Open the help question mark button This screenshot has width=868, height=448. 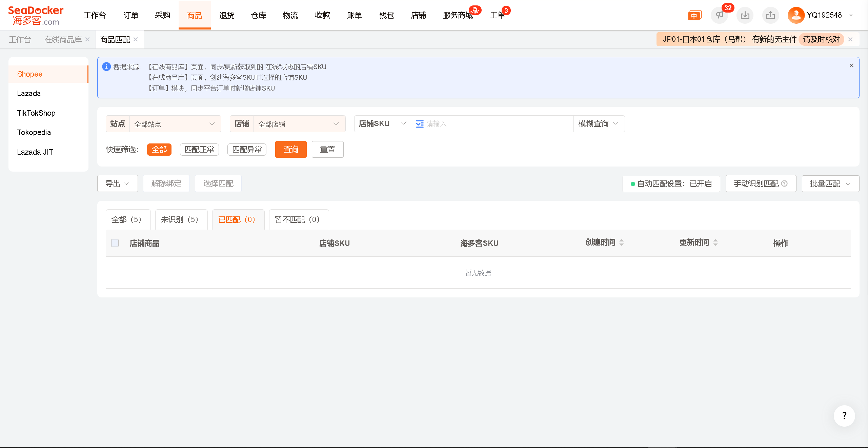844,416
